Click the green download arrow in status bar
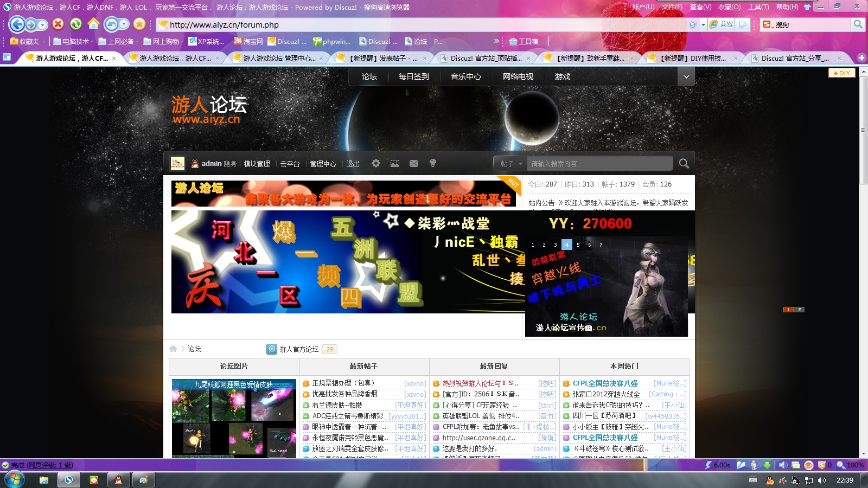 point(767,465)
